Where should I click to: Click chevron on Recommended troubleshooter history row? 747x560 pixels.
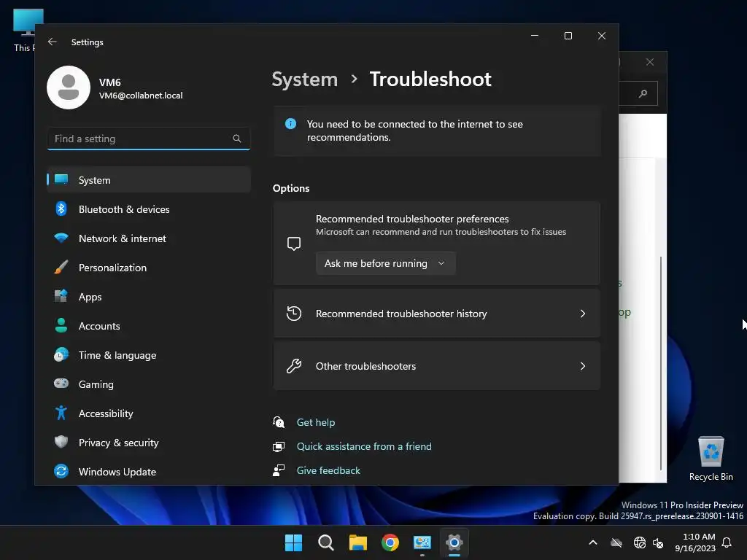tap(583, 314)
